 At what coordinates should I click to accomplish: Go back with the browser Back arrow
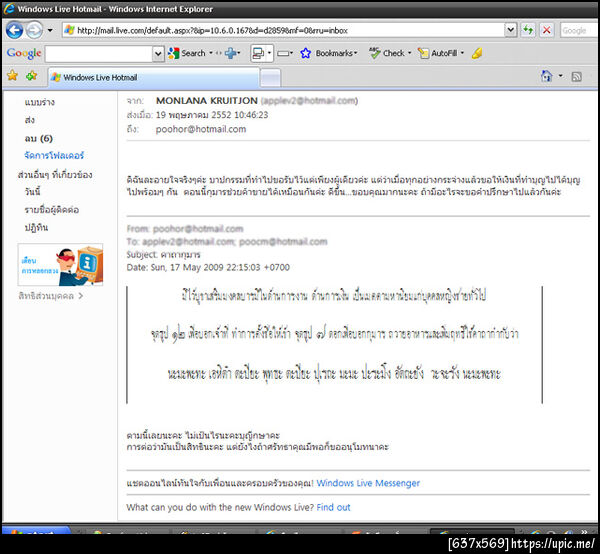coord(15,30)
